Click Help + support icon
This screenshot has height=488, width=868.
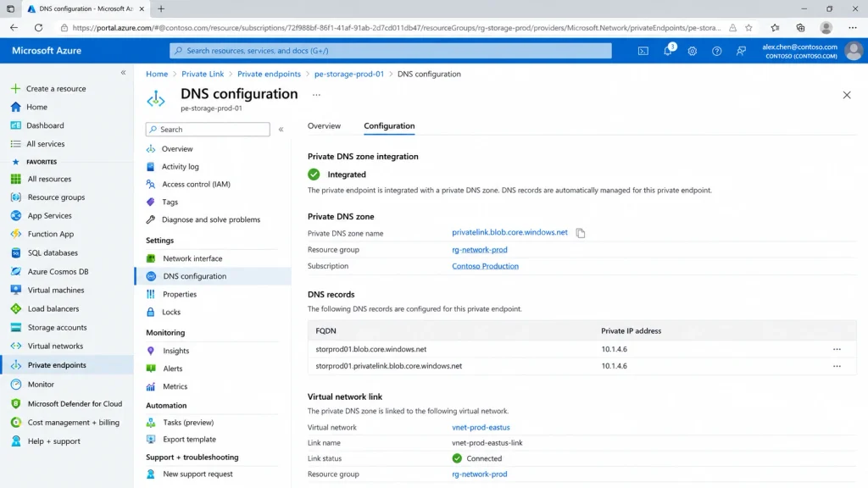[x=15, y=441]
